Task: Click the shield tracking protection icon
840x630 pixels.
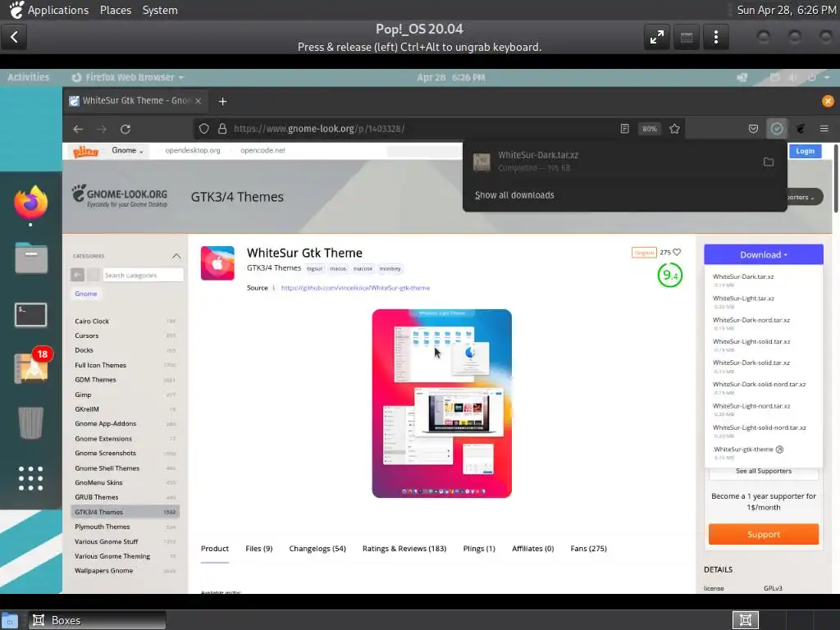Action: pyautogui.click(x=204, y=129)
